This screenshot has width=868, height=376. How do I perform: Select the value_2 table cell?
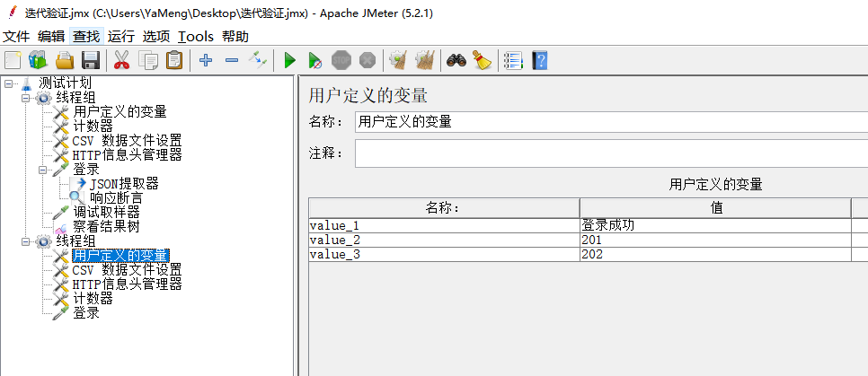tap(443, 240)
